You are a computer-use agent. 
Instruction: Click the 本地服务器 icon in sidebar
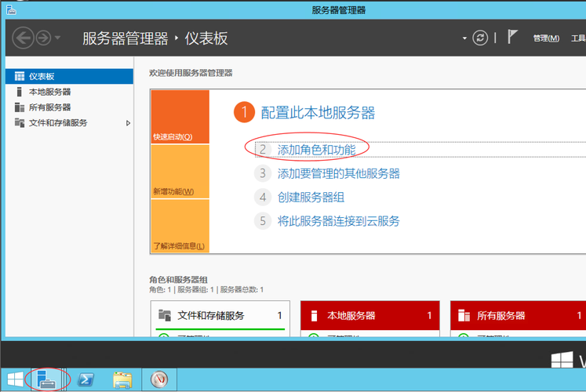point(20,92)
